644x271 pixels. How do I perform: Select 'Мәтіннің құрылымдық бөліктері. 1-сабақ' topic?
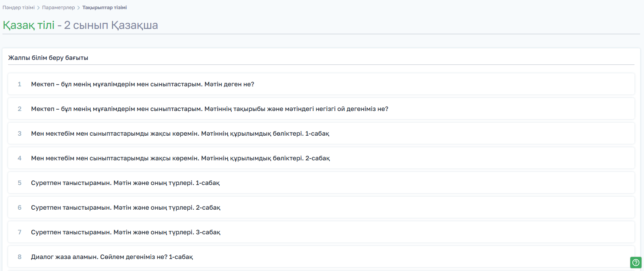(180, 134)
